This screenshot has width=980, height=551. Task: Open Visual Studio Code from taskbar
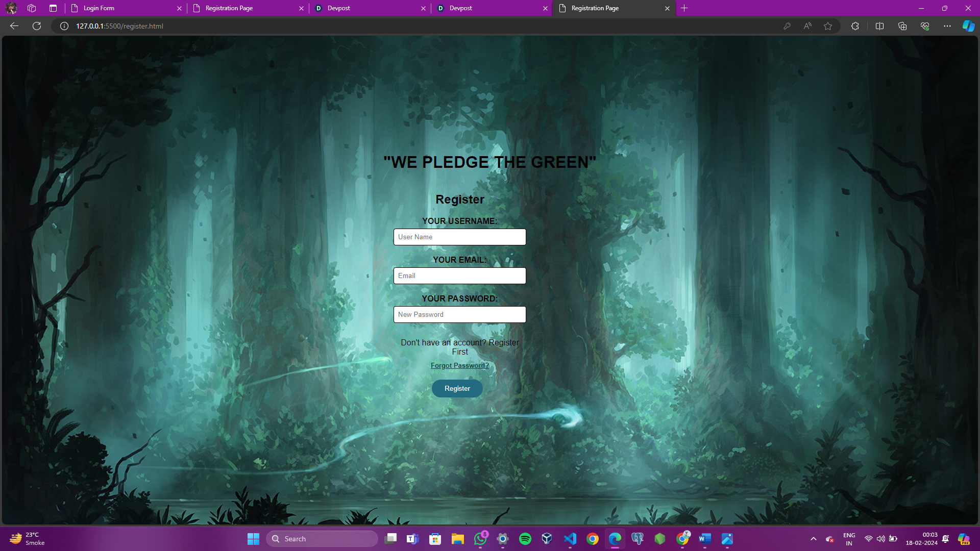[570, 539]
